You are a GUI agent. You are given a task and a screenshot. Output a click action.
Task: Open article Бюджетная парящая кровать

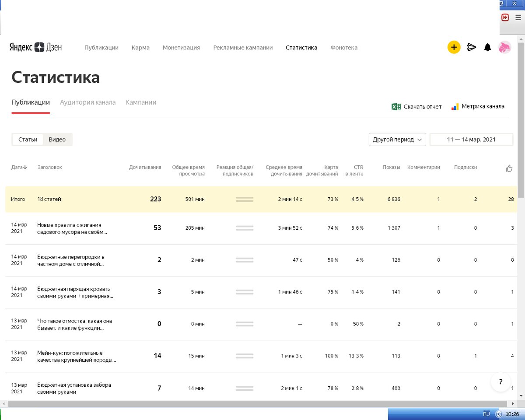point(75,292)
